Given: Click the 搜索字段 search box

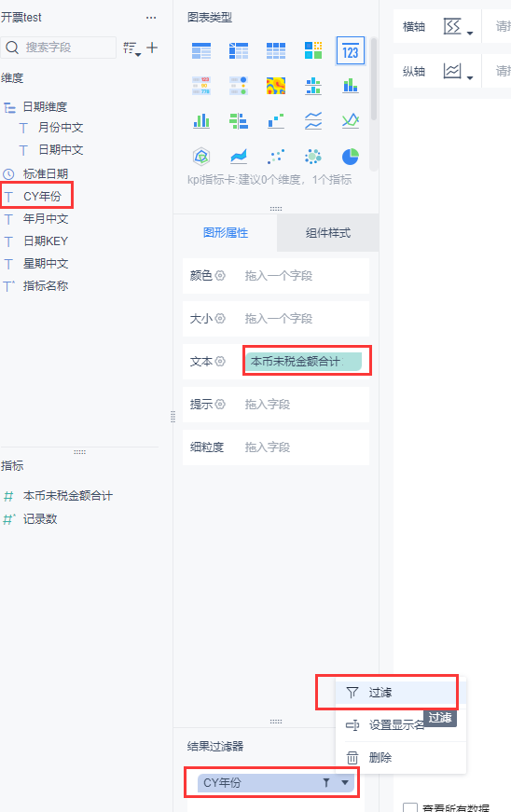Looking at the screenshot, I should point(59,48).
